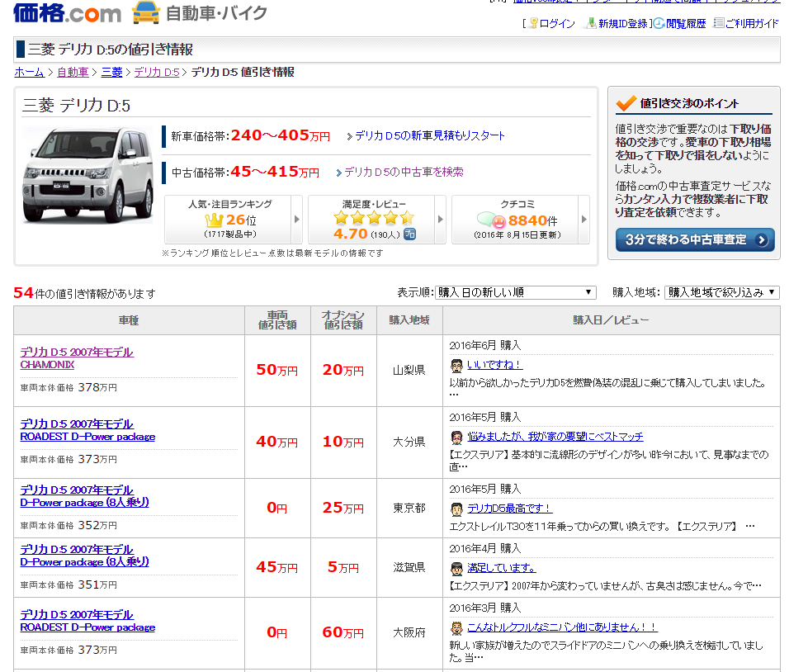The image size is (789, 672).
Task: Click the crown ranking icon
Action: click(x=214, y=220)
